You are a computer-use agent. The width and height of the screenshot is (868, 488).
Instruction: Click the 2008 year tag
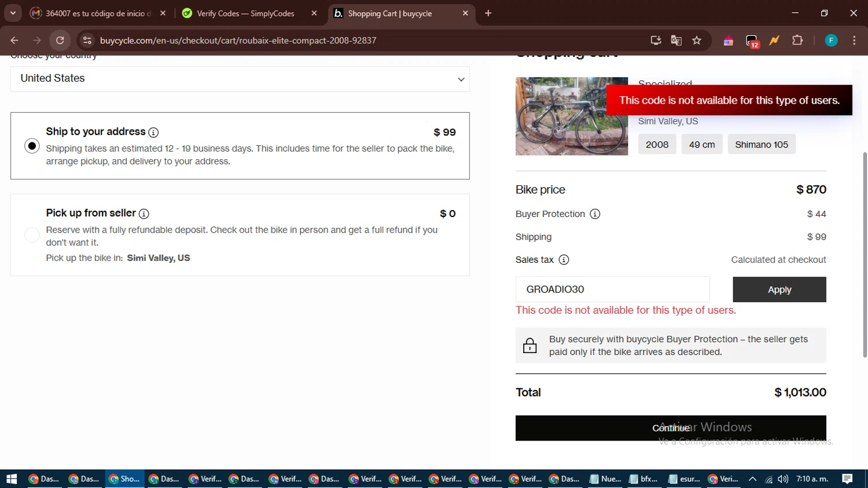(x=657, y=145)
